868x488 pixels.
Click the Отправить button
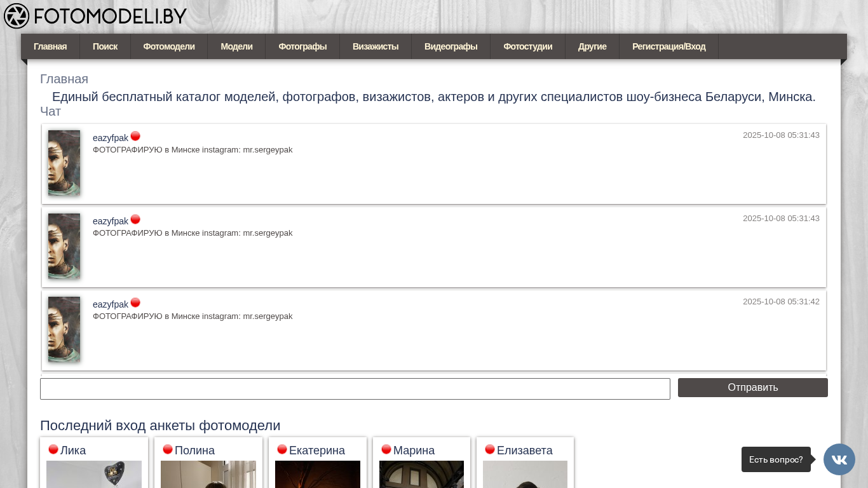pos(753,388)
